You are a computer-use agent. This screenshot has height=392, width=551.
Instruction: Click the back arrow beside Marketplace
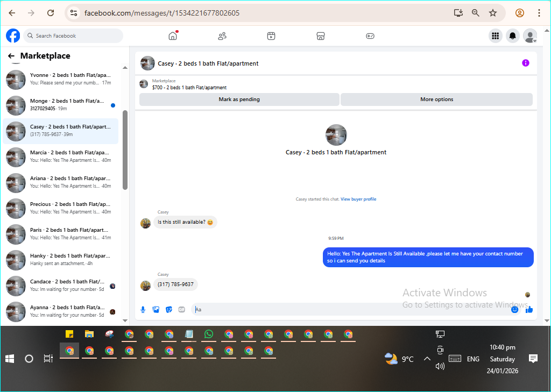(11, 56)
